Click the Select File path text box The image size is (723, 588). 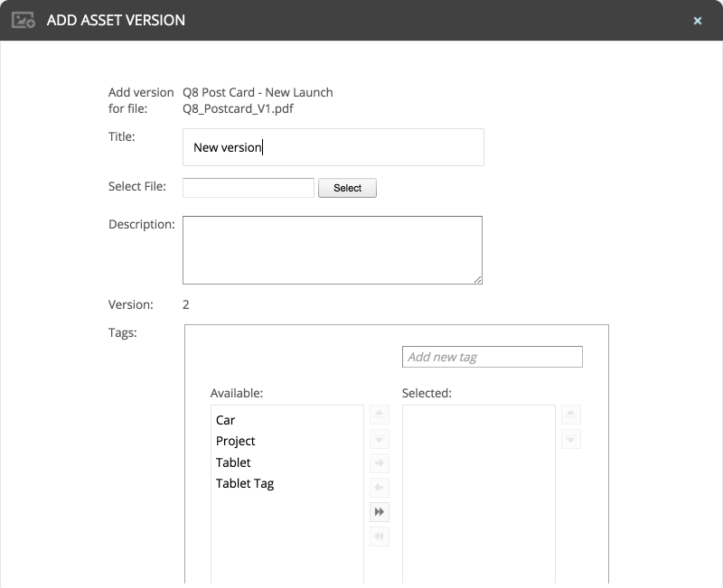pyautogui.click(x=249, y=188)
